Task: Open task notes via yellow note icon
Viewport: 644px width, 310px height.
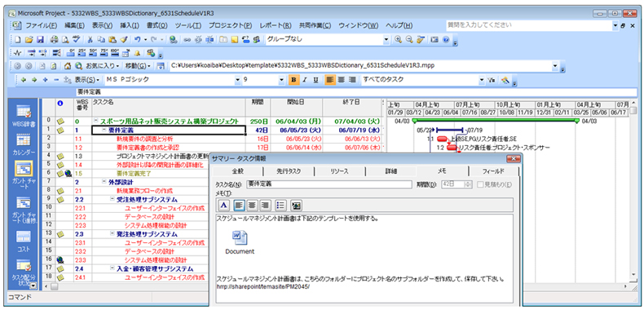Action: 234,40
